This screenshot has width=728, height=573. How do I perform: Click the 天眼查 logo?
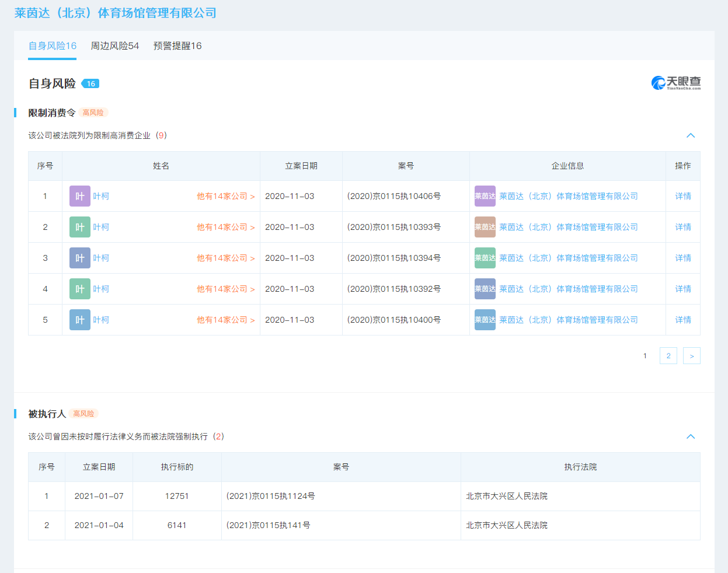(676, 83)
